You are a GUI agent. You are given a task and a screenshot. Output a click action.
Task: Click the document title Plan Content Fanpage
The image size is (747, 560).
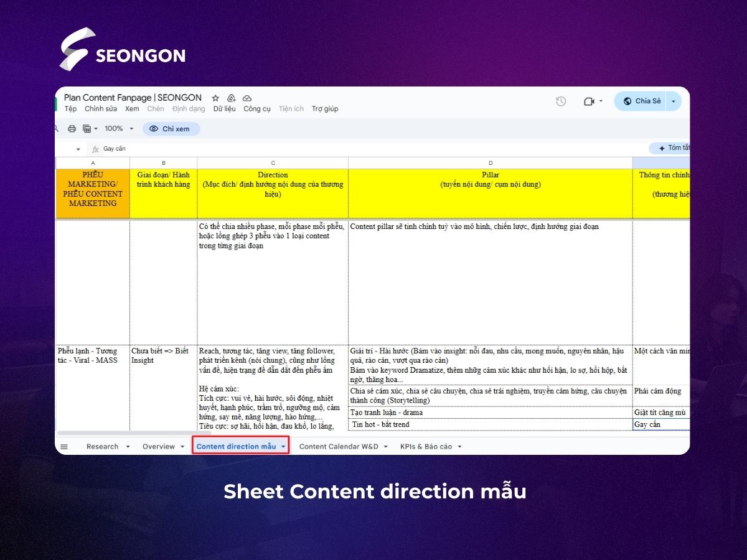click(133, 98)
